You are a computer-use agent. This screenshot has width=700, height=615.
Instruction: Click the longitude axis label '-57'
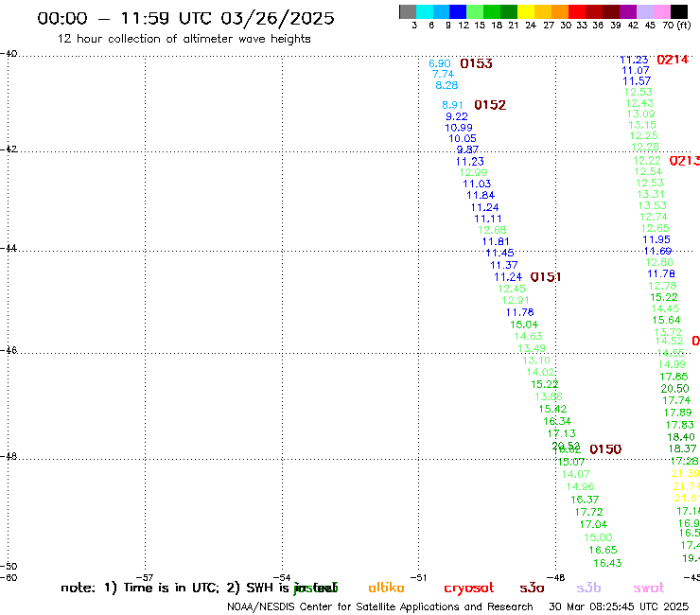click(x=146, y=577)
